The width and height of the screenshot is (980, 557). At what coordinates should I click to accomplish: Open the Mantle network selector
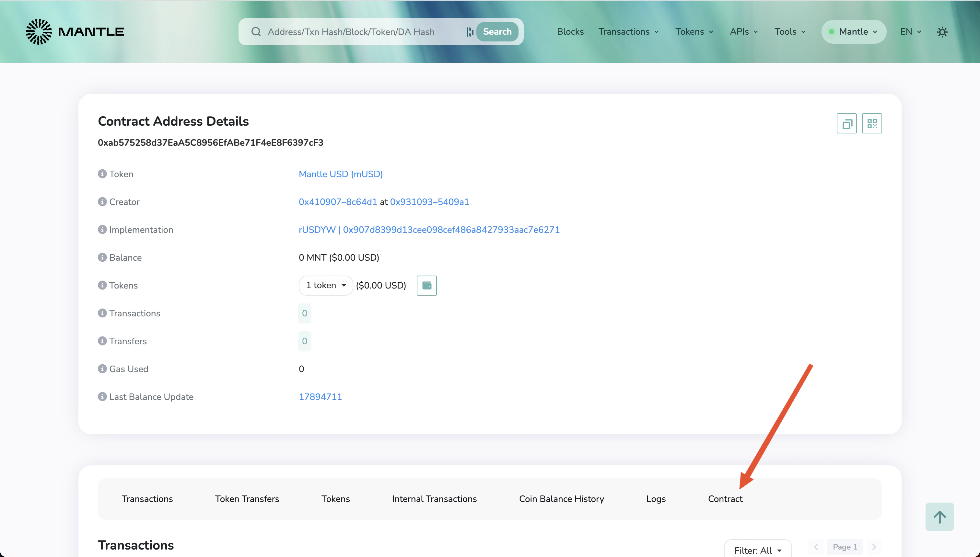[854, 32]
